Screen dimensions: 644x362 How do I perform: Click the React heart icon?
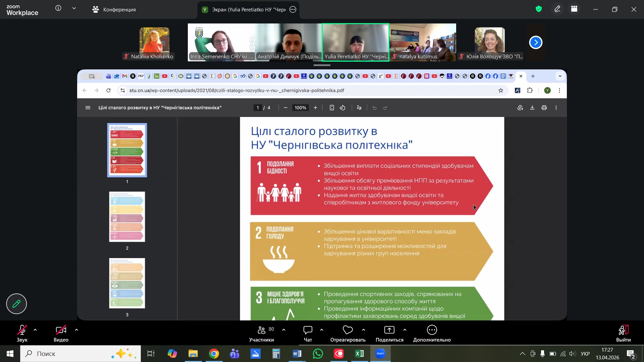pyautogui.click(x=347, y=330)
